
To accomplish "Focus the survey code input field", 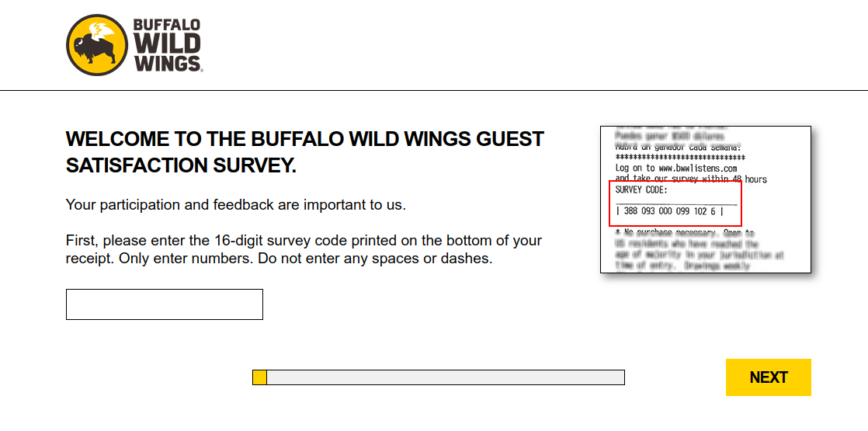I will pyautogui.click(x=165, y=304).
